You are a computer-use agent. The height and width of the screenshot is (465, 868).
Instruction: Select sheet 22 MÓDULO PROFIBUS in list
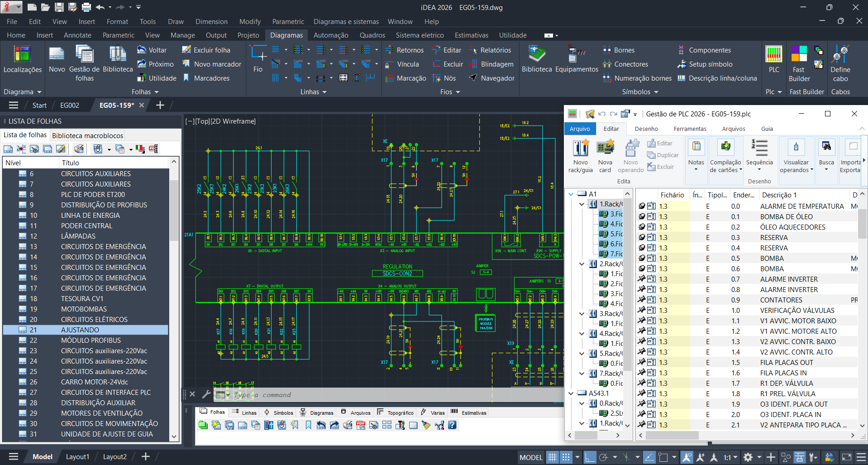91,340
